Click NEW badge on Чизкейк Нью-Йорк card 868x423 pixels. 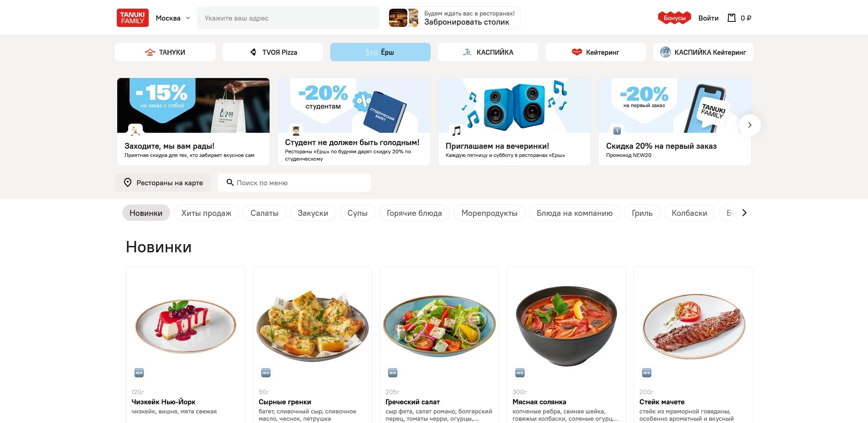coord(139,373)
